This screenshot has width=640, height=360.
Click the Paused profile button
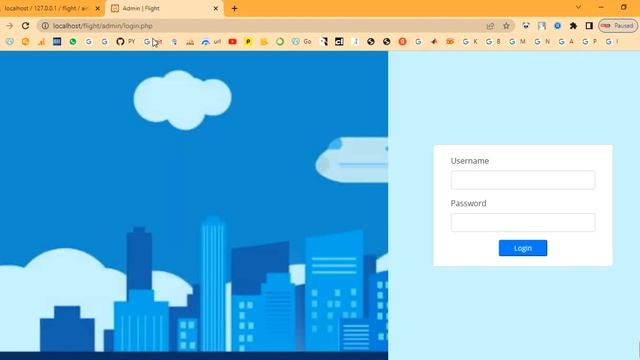(618, 26)
